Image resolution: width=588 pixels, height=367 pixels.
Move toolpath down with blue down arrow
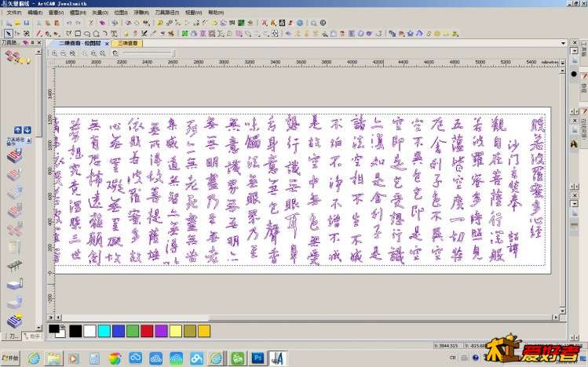(x=27, y=130)
